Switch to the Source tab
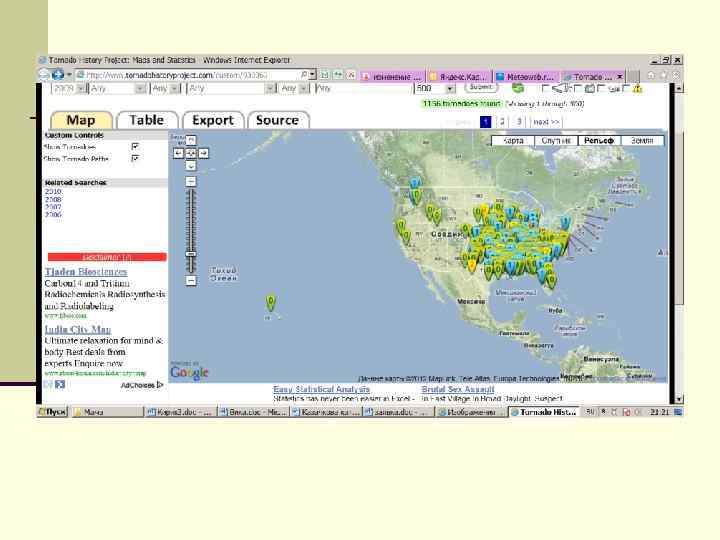 click(278, 120)
